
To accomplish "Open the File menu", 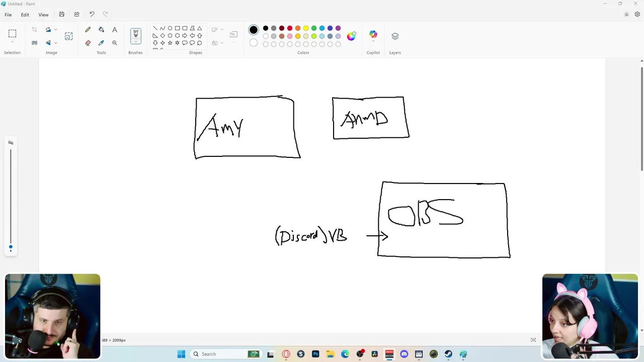I will pyautogui.click(x=8, y=15).
